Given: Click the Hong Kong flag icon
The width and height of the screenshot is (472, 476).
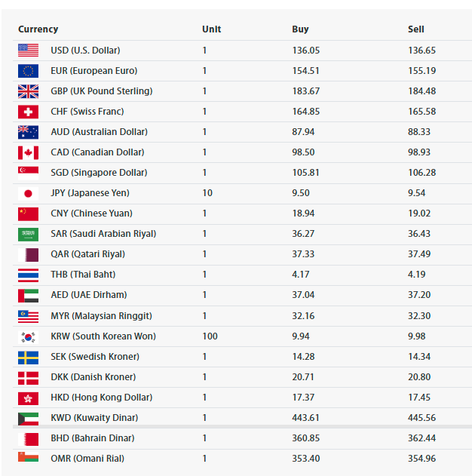Looking at the screenshot, I should [28, 398].
